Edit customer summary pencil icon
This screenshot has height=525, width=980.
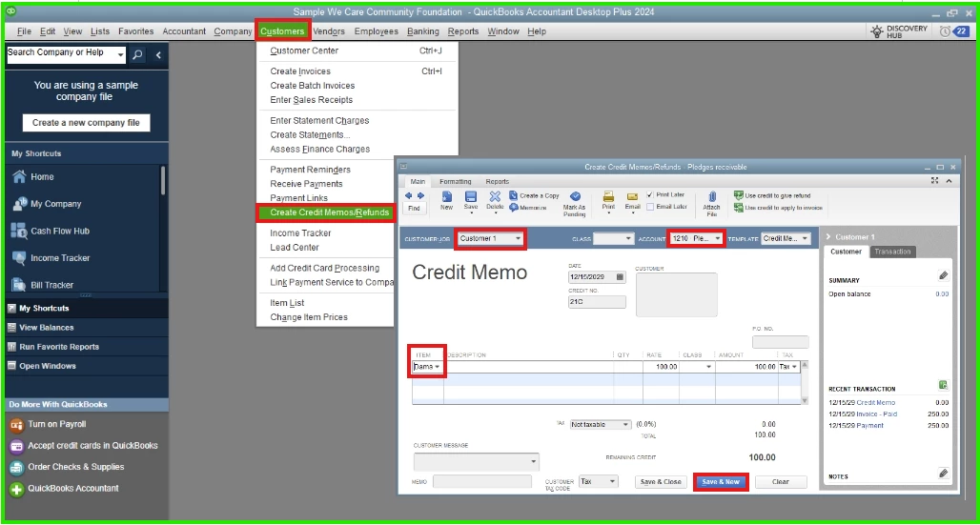pos(944,275)
